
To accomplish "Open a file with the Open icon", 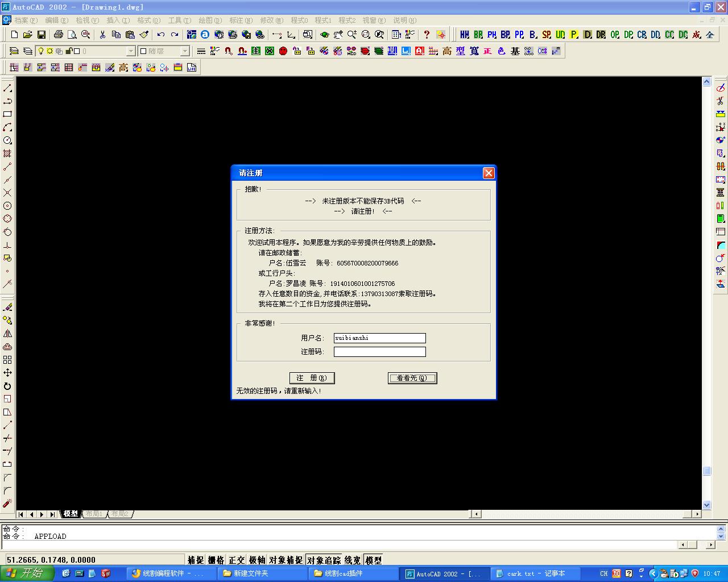I will [27, 35].
